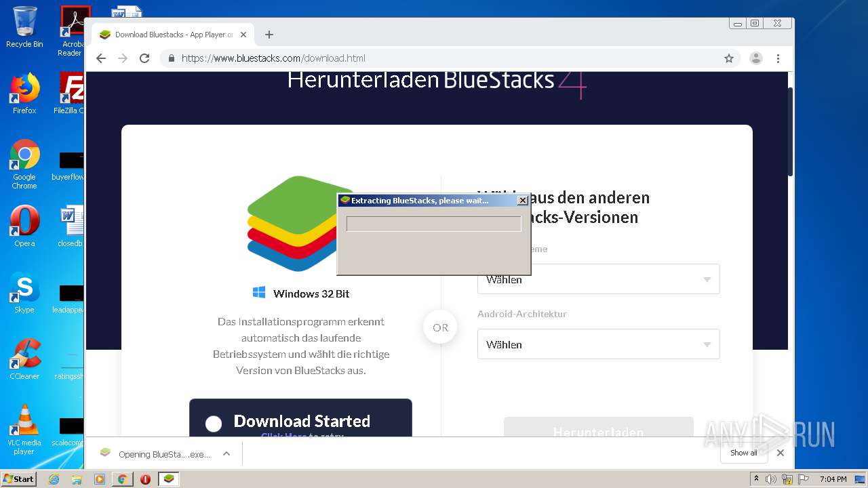Click the OR divider circle
868x488 pixels.
pos(440,327)
